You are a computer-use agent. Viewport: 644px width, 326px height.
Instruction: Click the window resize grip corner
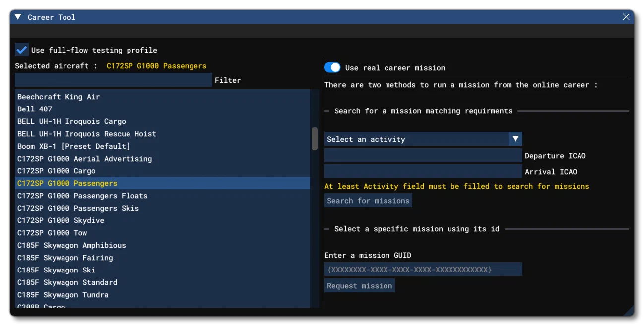click(629, 311)
